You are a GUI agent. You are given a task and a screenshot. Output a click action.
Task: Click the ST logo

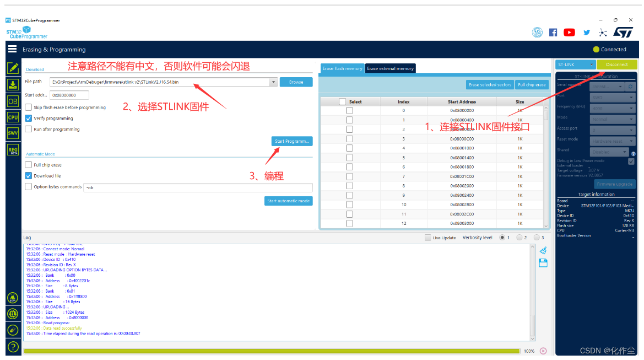(623, 32)
